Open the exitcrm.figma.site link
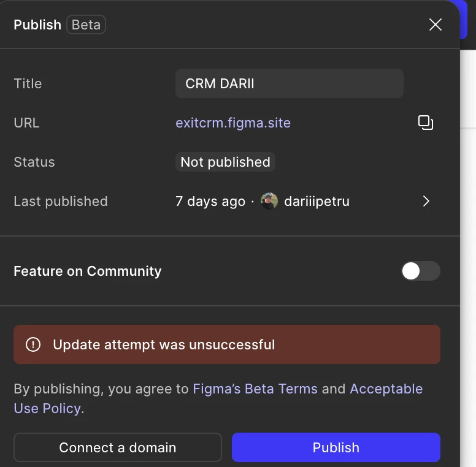This screenshot has height=467, width=476. 233,123
